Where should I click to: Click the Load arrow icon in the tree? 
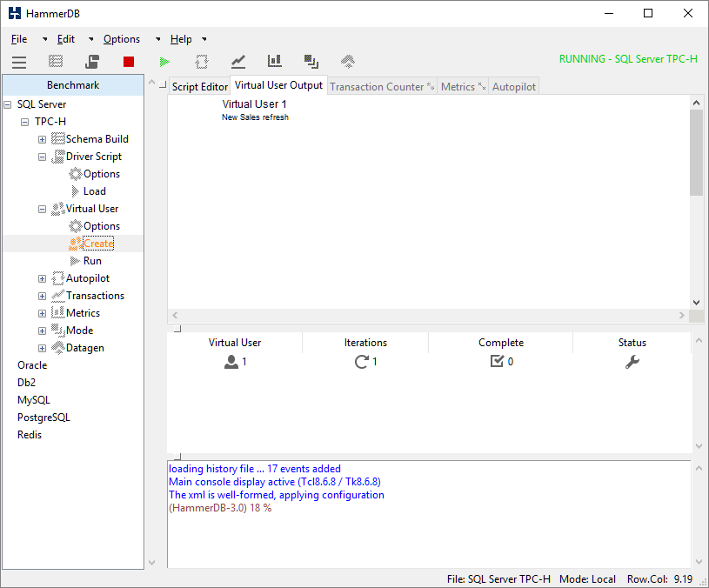pos(75,191)
